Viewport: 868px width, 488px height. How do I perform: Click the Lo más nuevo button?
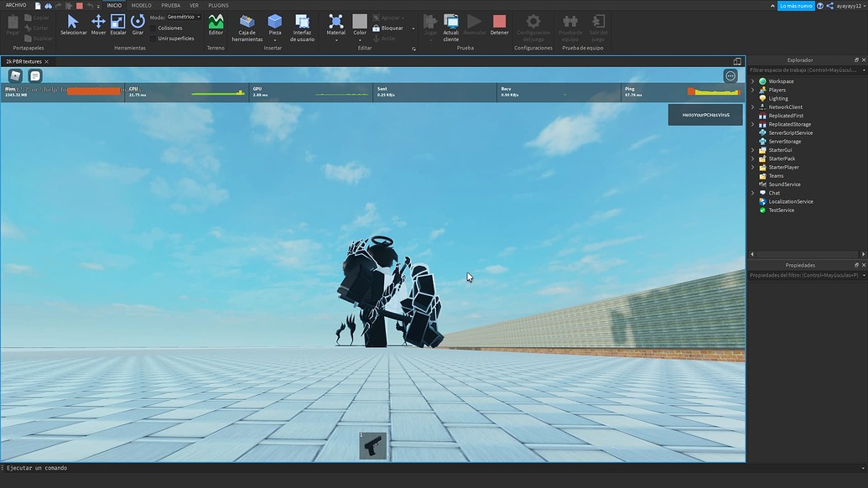coord(796,6)
